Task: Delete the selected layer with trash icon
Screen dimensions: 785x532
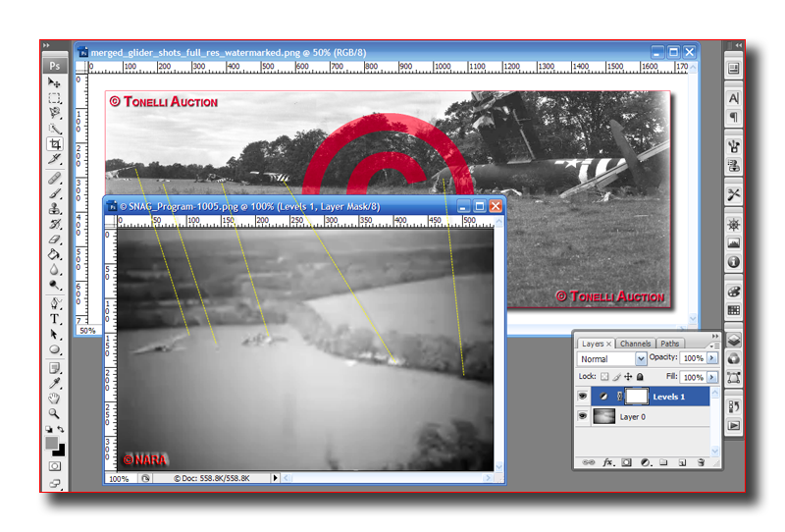Action: coord(701,462)
